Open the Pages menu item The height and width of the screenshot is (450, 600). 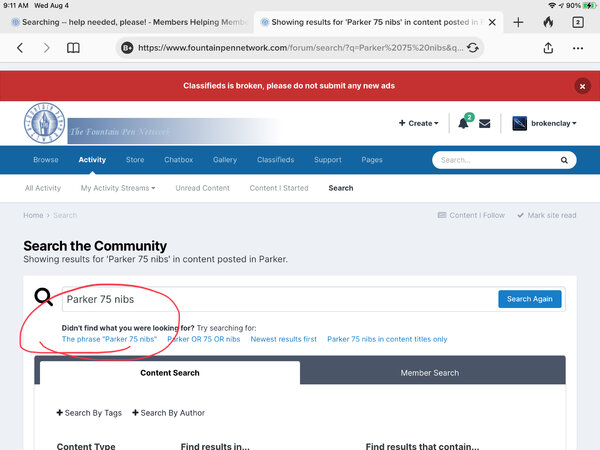coord(372,160)
